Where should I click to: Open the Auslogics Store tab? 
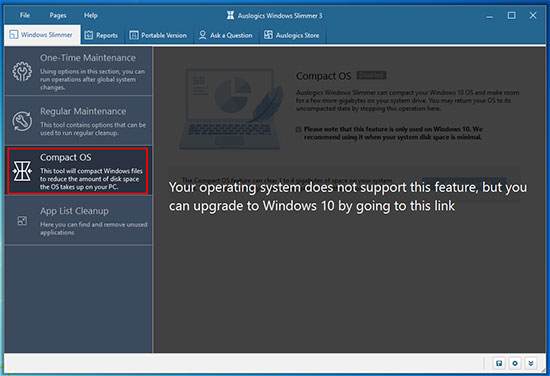(x=292, y=35)
